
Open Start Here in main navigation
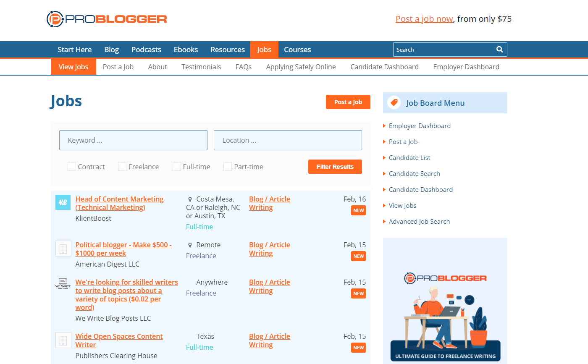coord(75,50)
